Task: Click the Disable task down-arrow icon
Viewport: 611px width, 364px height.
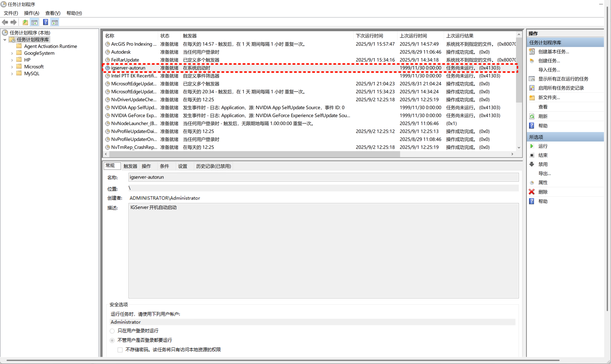Action: tap(532, 164)
